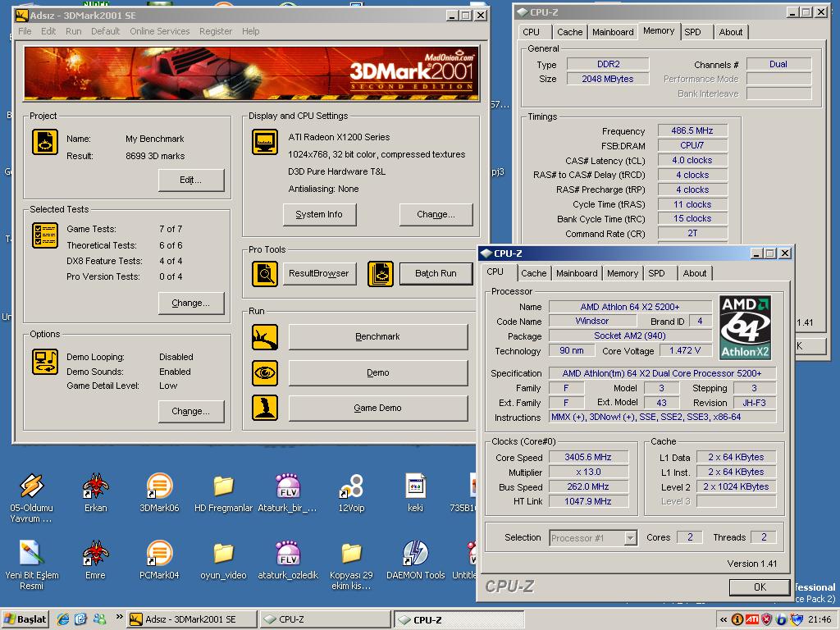Click Internet Explorer quick launch icon
This screenshot has width=840, height=630.
[x=63, y=619]
